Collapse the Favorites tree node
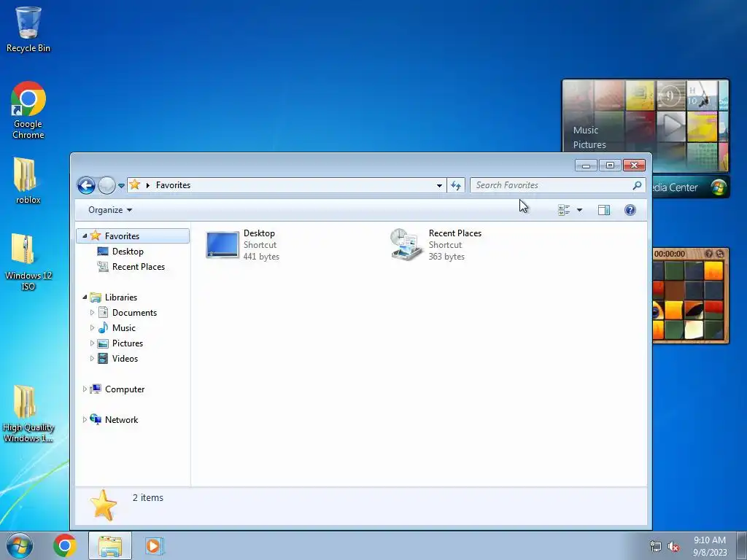747x560 pixels. [x=85, y=236]
